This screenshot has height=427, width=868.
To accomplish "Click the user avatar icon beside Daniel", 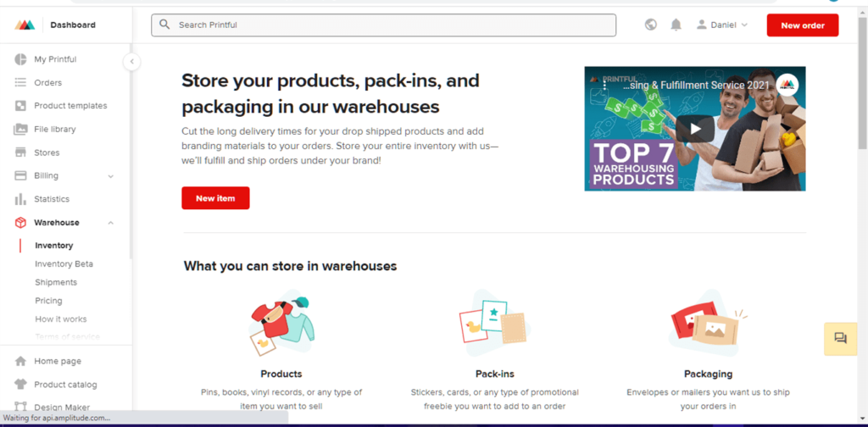I will 702,25.
